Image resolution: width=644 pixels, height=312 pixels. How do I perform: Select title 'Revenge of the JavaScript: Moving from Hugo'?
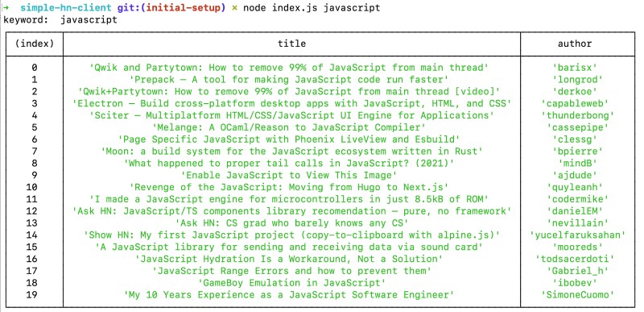289,187
